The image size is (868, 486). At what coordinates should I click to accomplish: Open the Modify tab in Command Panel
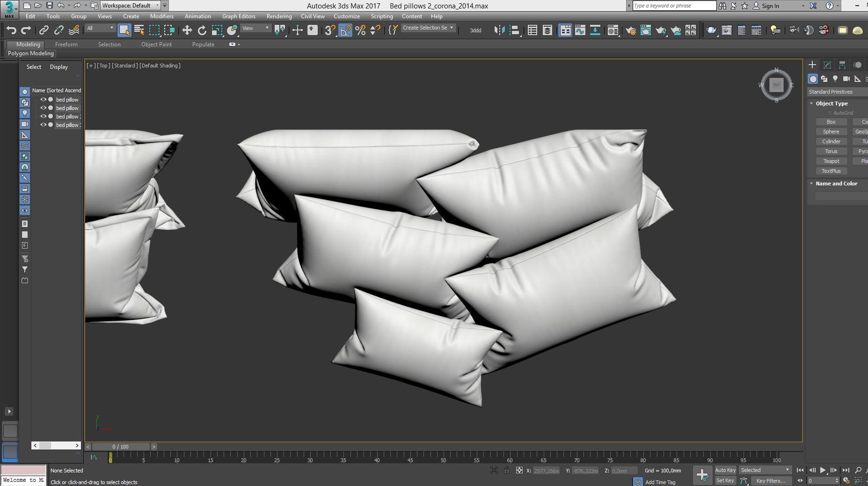[x=827, y=65]
